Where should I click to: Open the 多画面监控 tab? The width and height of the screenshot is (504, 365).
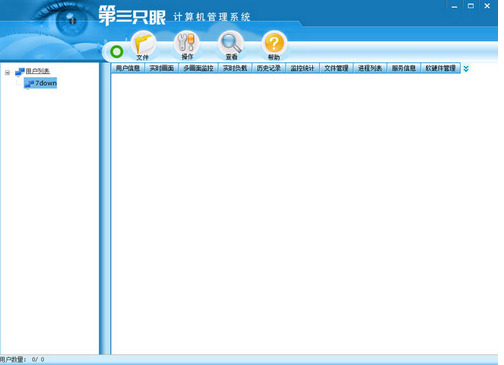tap(198, 68)
